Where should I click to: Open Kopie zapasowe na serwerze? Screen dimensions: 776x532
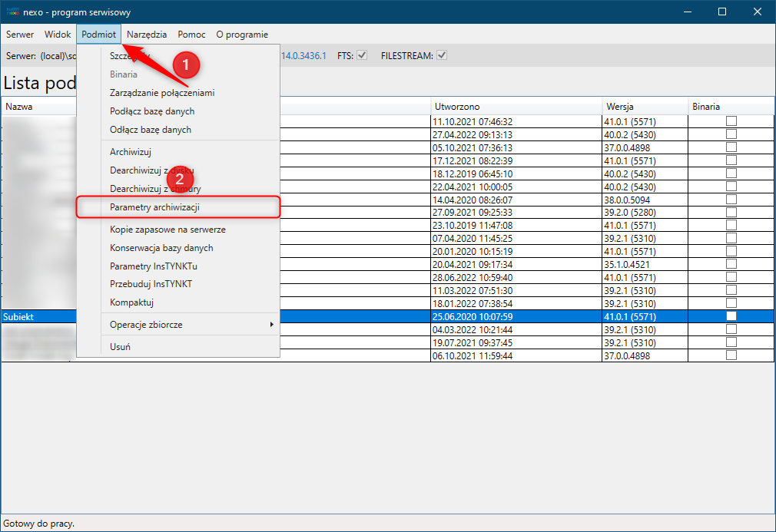click(167, 230)
